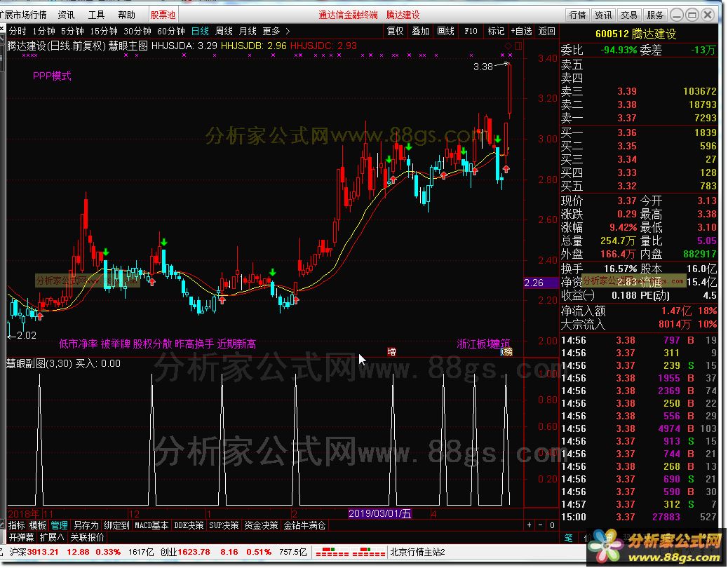Open the 股票池 stock pool
The image size is (728, 568).
point(163,15)
